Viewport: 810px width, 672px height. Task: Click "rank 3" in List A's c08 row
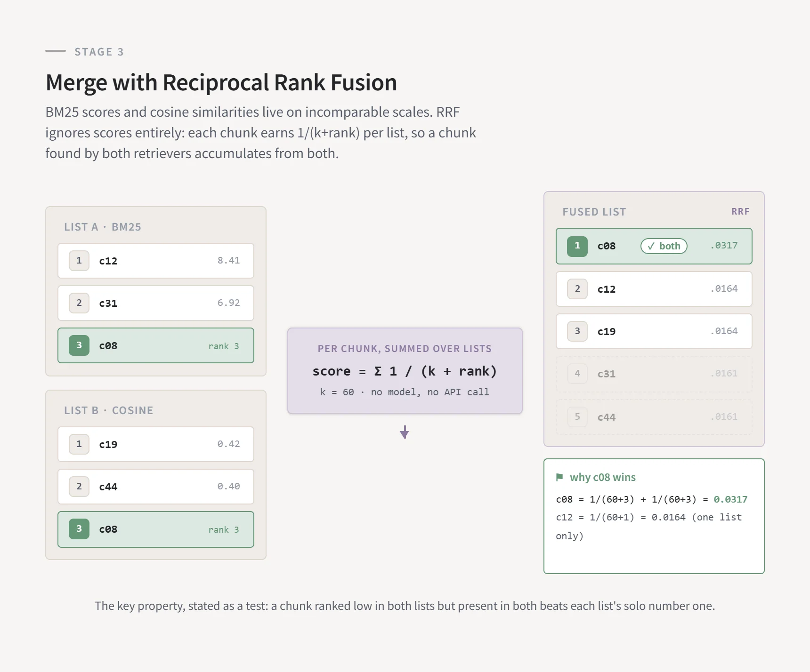point(224,346)
